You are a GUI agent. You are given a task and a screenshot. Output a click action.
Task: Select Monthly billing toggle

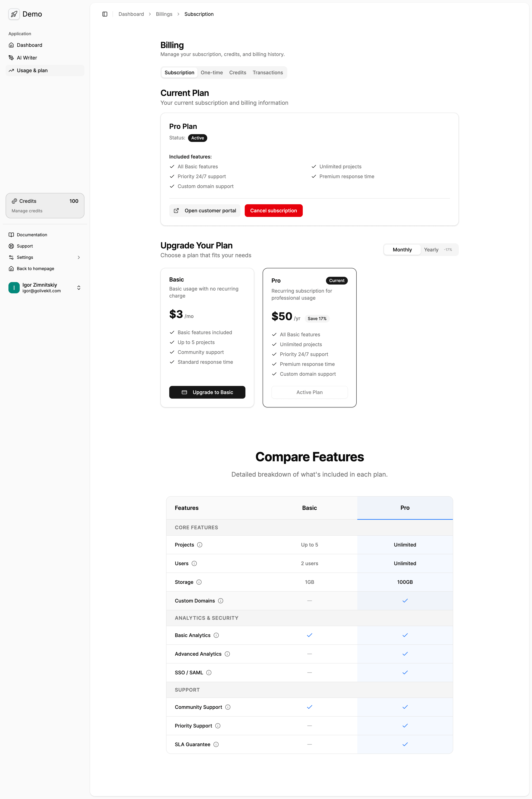click(402, 250)
